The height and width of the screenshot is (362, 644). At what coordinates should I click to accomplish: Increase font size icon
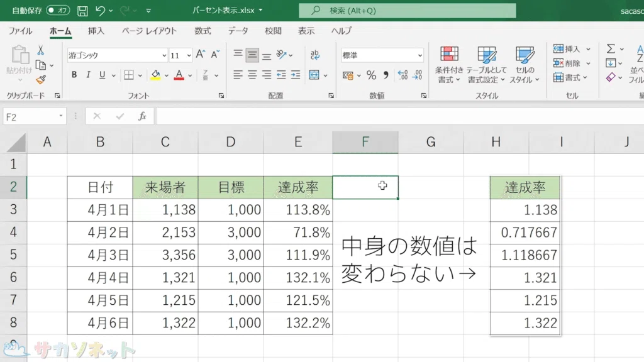click(201, 54)
